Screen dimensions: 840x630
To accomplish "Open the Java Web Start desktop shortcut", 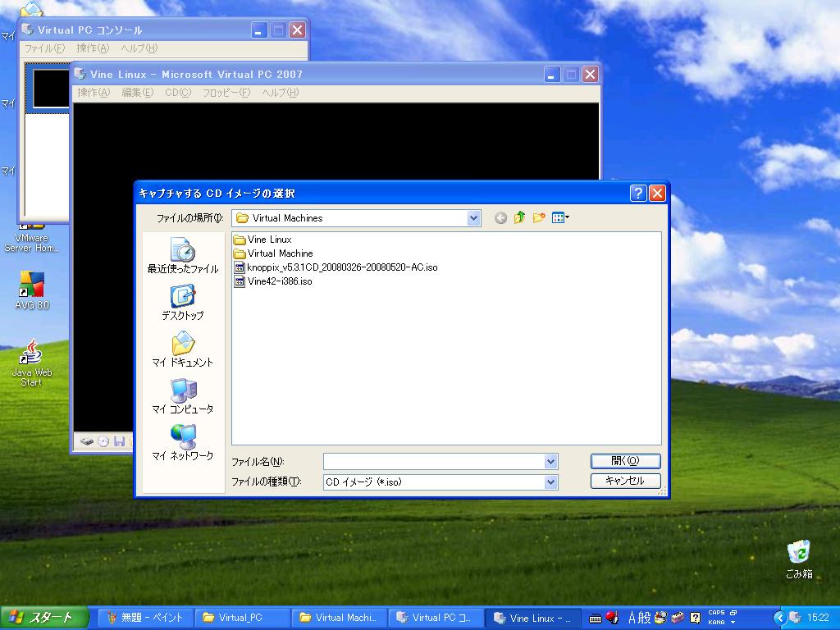I will coord(32,363).
